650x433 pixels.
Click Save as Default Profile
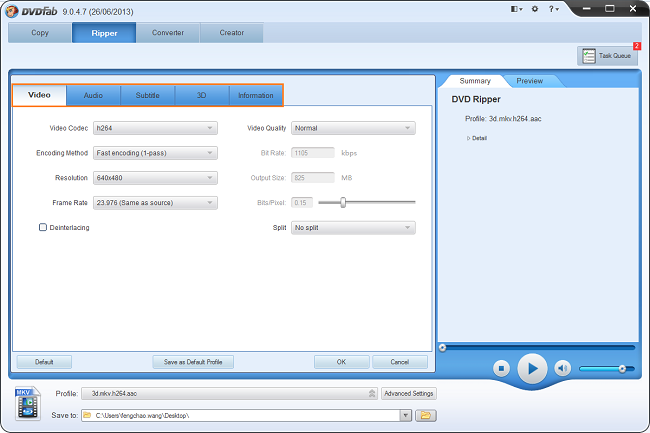coord(193,362)
